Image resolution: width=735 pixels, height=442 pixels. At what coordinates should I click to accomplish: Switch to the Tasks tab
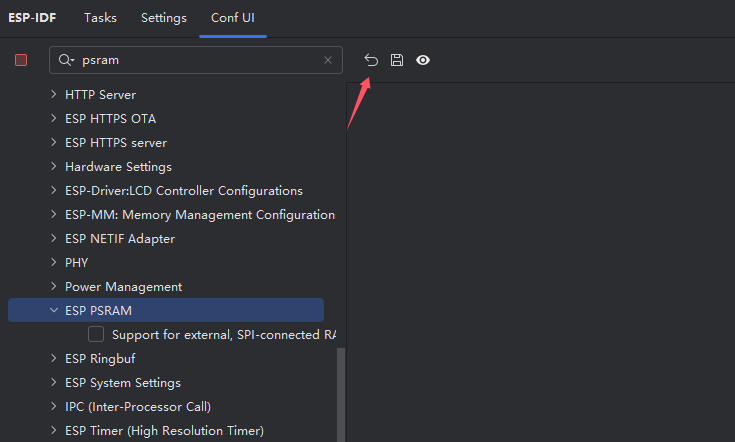[100, 18]
